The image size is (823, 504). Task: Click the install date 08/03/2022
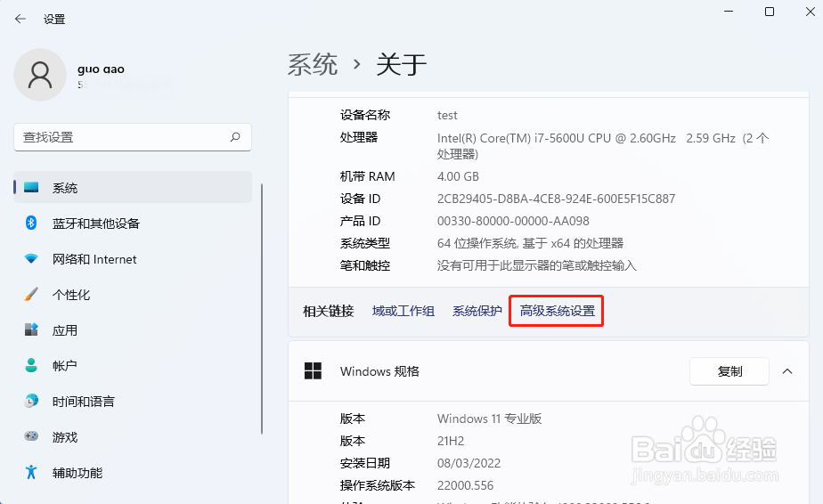pos(469,463)
